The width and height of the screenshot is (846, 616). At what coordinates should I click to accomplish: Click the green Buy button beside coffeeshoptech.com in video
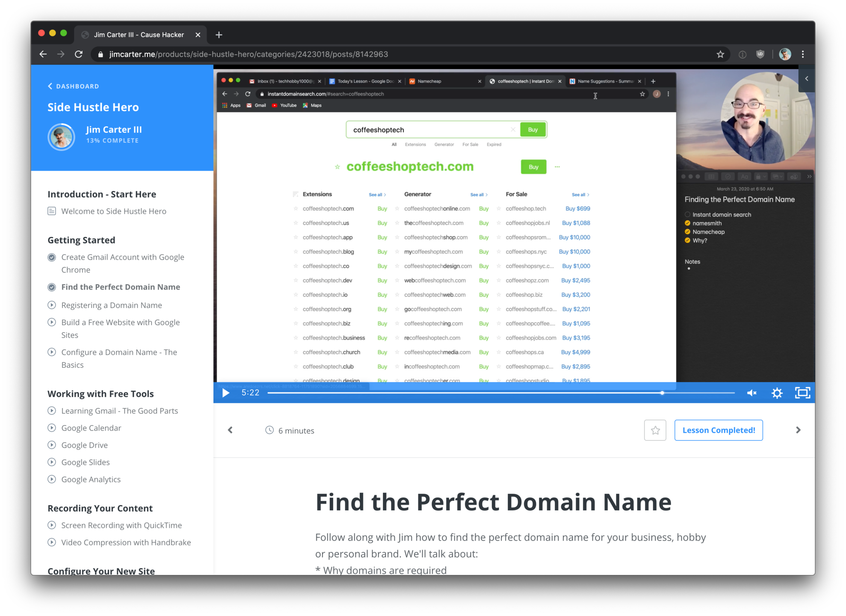(533, 167)
